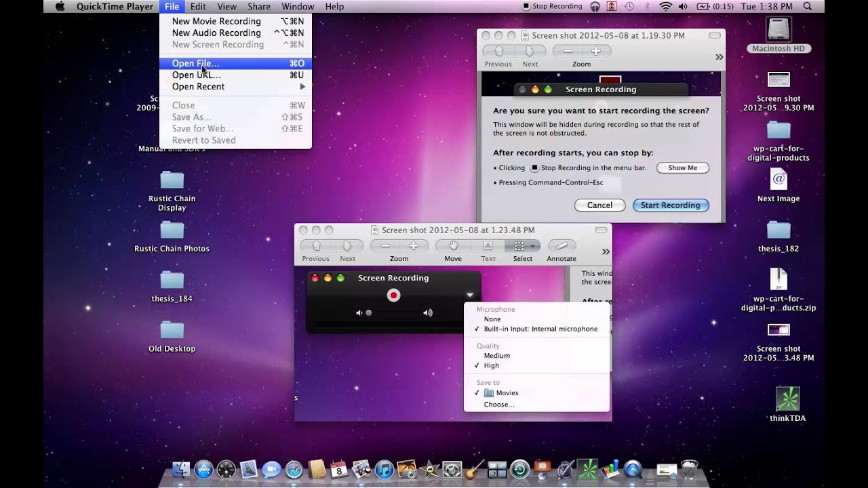This screenshot has width=868, height=488.
Task: Open System Preferences gear in the Dock
Action: pyautogui.click(x=452, y=469)
